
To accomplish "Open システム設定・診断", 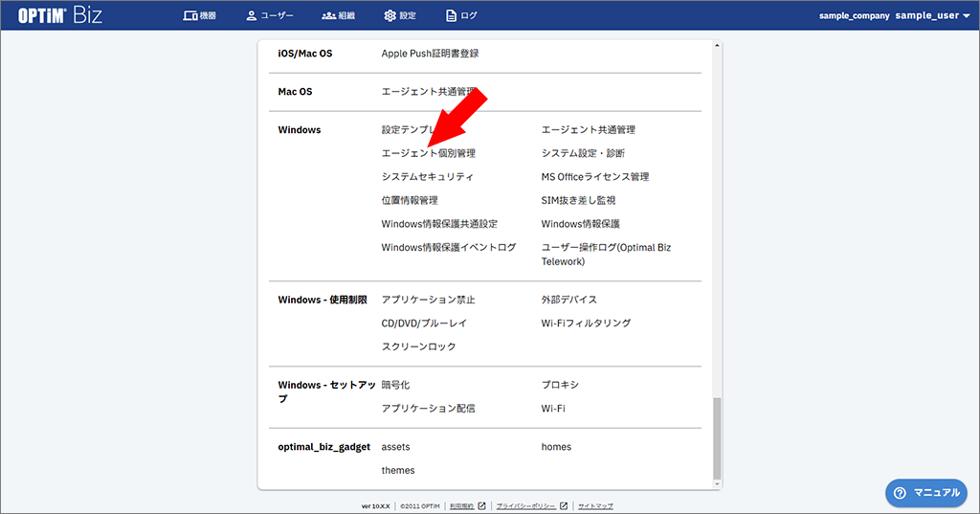I will click(x=583, y=153).
